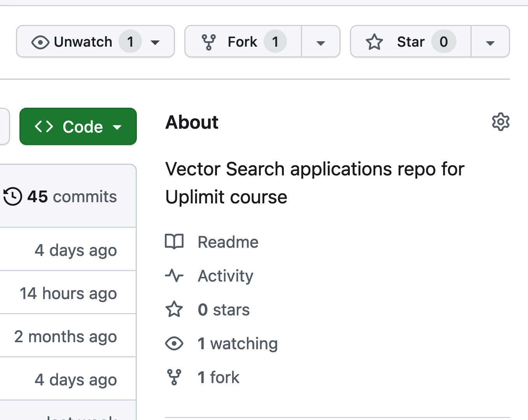
Task: Click the fork icon in Fork button
Action: (x=209, y=42)
